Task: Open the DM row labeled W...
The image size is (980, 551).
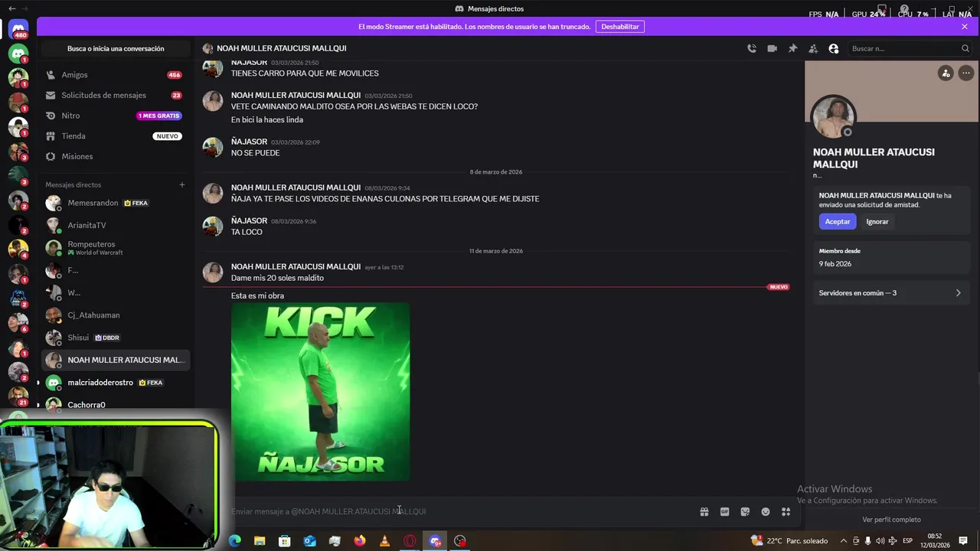Action: tap(115, 292)
